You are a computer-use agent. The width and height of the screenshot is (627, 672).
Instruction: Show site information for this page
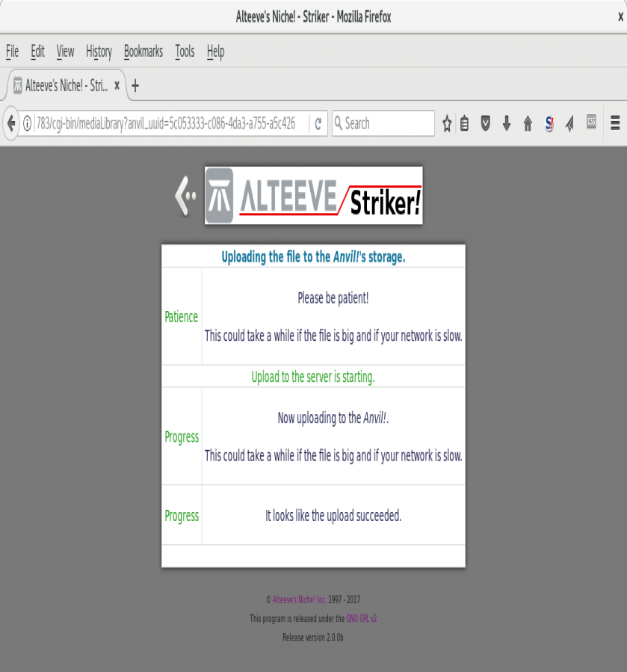(x=27, y=123)
